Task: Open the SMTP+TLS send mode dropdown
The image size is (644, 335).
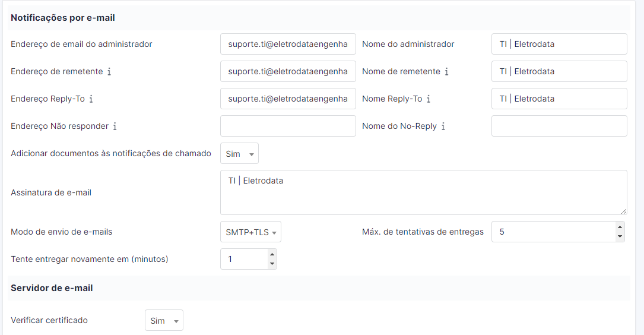Action: pos(250,232)
